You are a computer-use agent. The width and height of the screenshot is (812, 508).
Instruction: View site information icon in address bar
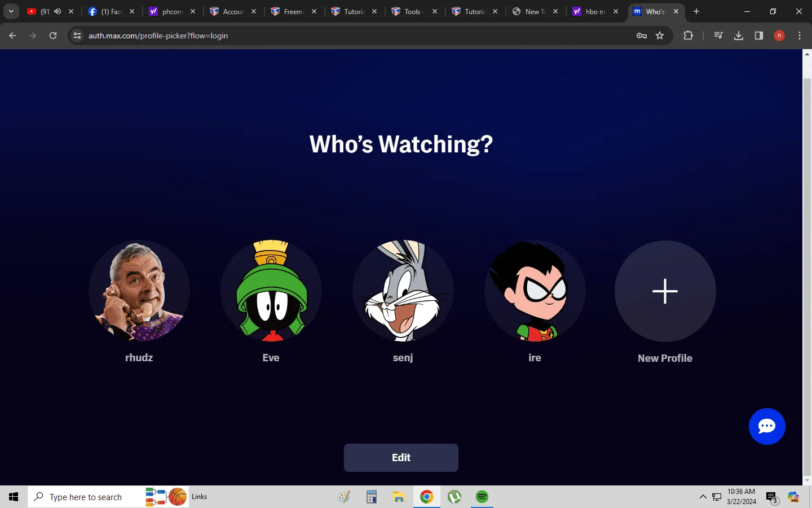tap(78, 36)
